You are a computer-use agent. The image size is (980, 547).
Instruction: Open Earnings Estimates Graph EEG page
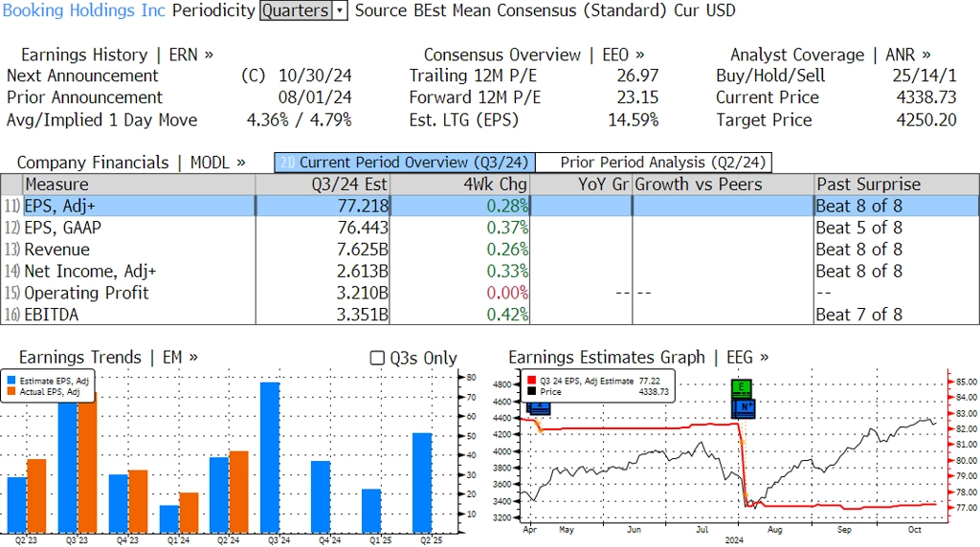(638, 357)
